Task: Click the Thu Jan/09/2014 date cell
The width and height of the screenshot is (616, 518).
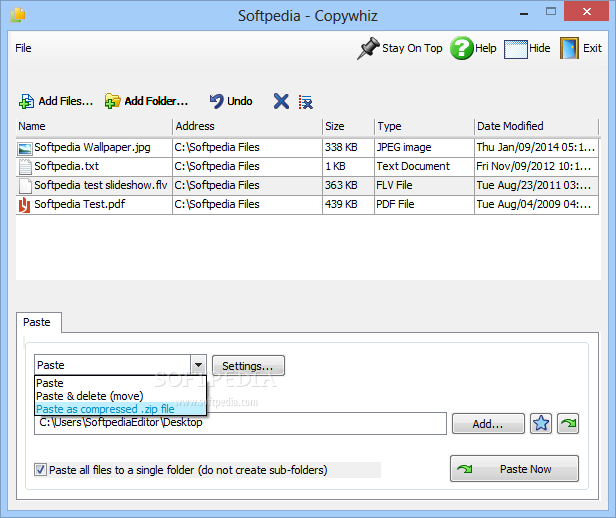Action: (x=535, y=147)
